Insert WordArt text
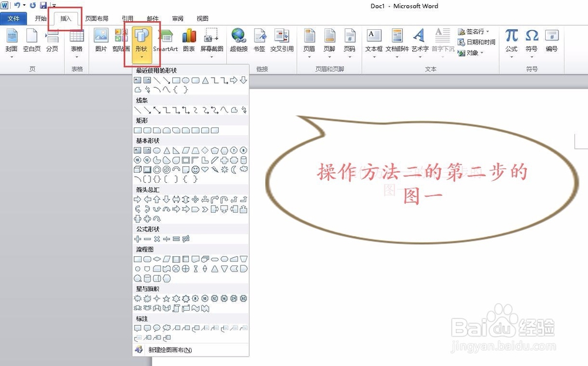 pyautogui.click(x=419, y=42)
